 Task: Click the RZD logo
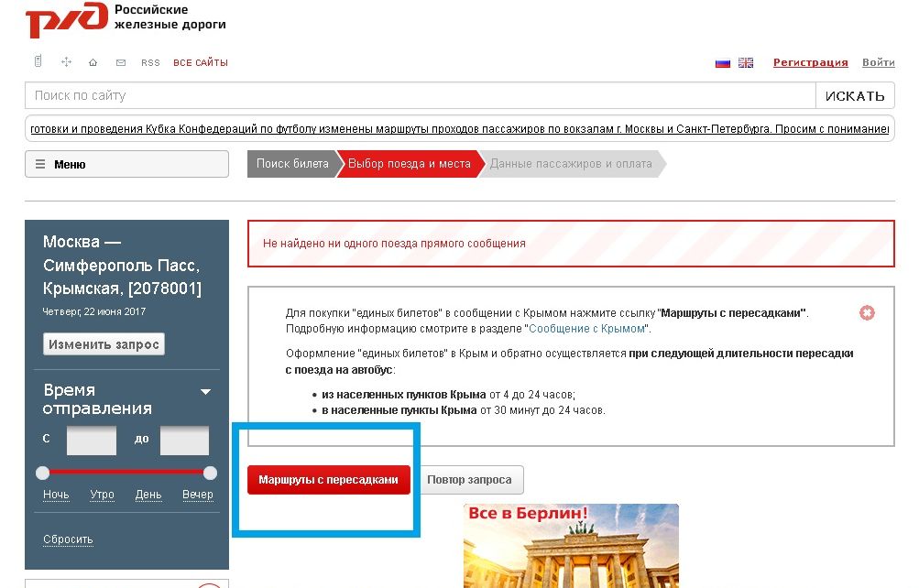click(66, 20)
